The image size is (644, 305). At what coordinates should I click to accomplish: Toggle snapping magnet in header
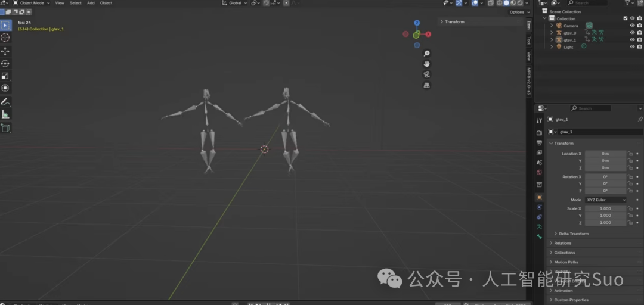(x=266, y=3)
